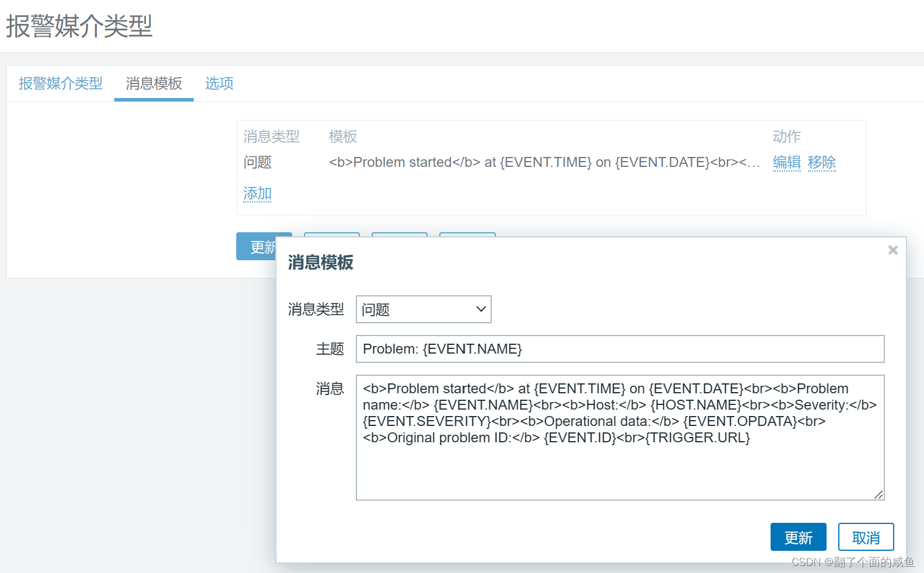Click 移除 link for 问题 template

(x=821, y=162)
